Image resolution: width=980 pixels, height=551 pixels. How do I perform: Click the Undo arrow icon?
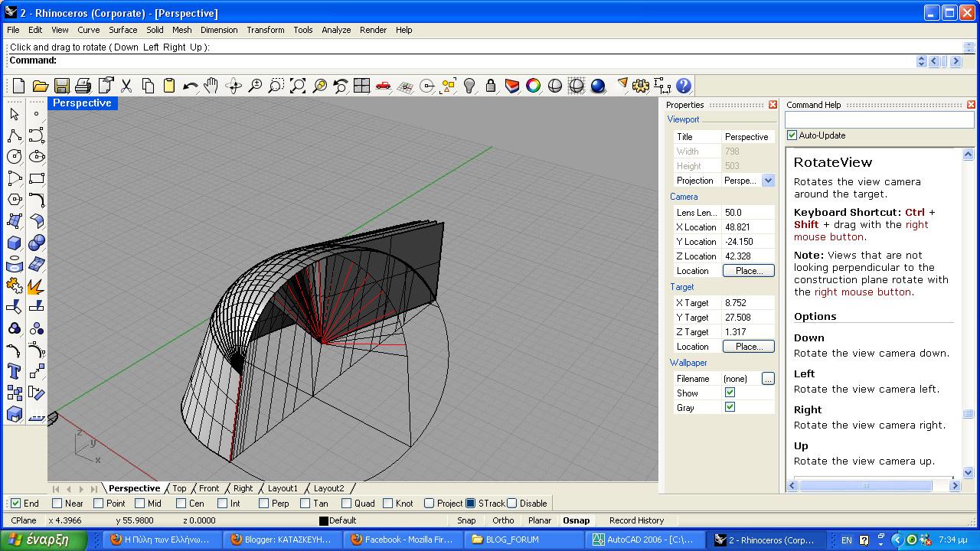coord(191,86)
